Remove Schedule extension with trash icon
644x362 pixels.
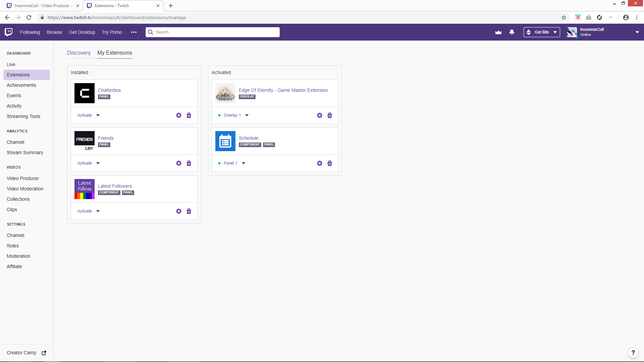coord(330,163)
